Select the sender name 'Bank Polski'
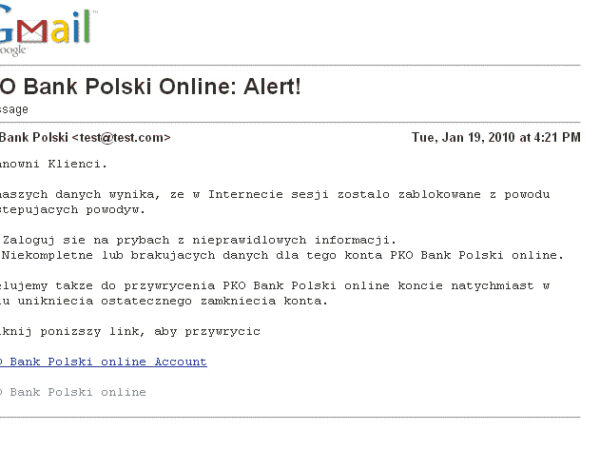The width and height of the screenshot is (600, 450). (x=33, y=137)
